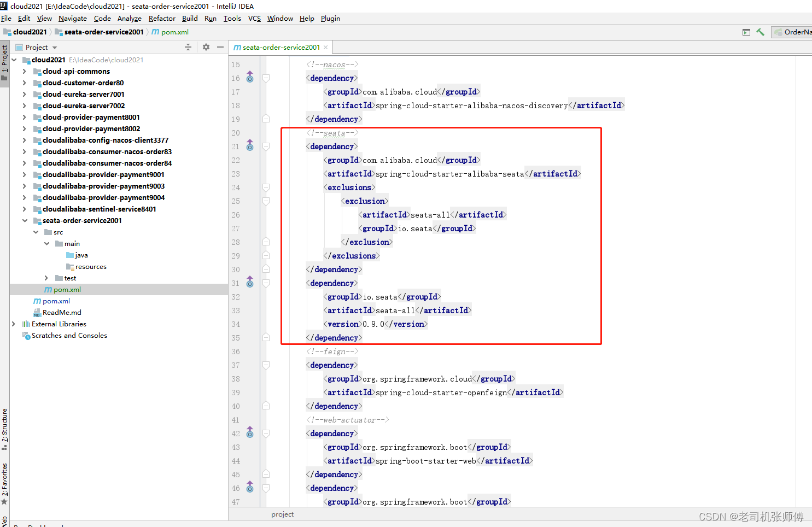Open the 2: Favorites tool window tab

4,483
